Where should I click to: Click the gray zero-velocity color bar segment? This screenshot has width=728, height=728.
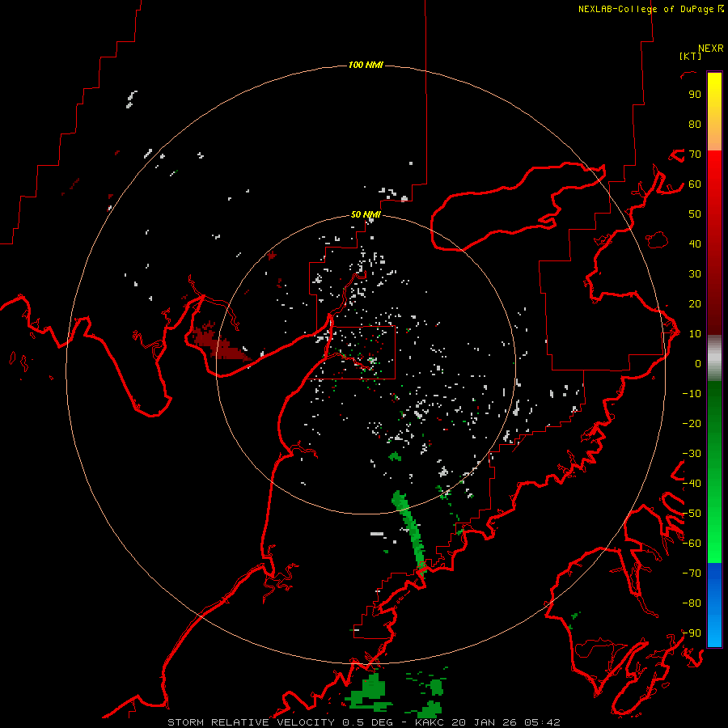[714, 358]
